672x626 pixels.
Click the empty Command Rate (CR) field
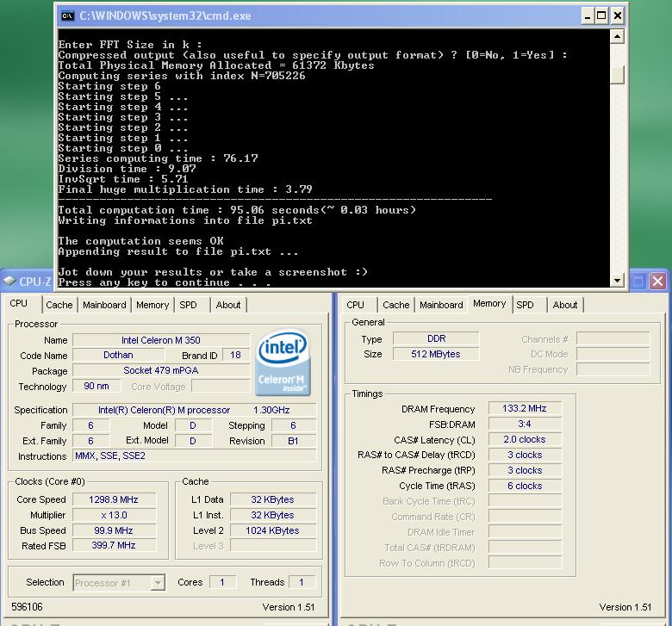tap(525, 517)
